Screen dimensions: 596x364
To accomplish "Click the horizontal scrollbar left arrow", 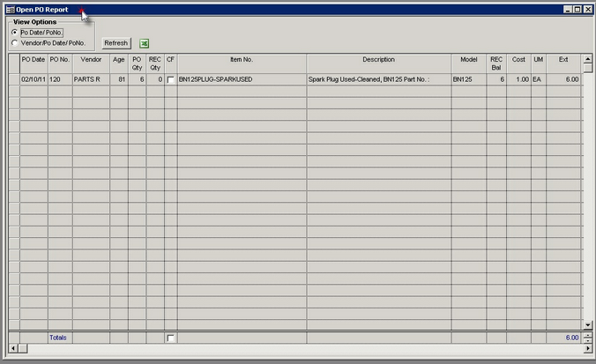I will 11,349.
